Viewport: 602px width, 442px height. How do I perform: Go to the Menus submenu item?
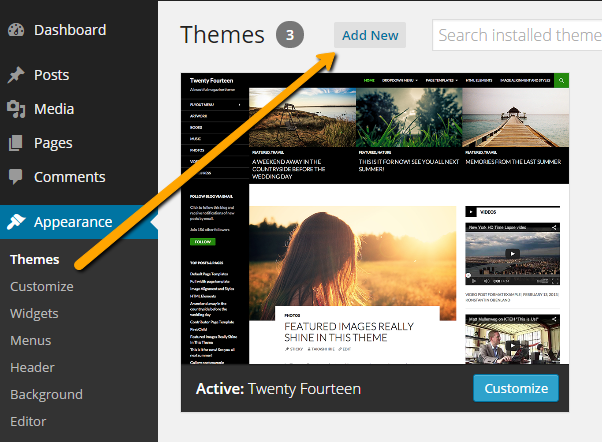(x=30, y=341)
